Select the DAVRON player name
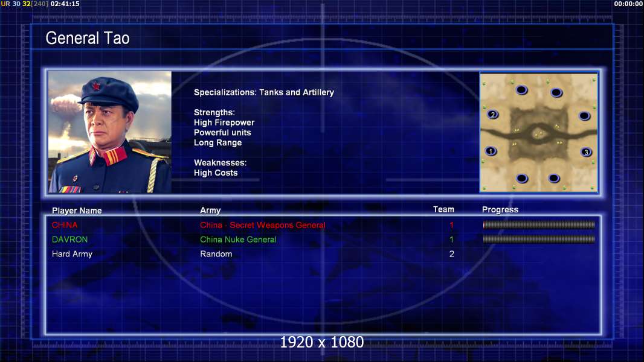Viewport: 644px width, 362px height. click(x=70, y=240)
